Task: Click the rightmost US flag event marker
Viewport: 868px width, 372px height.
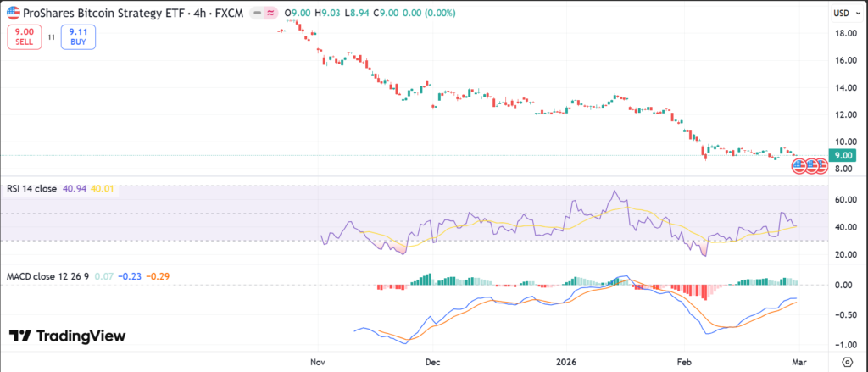Action: click(x=821, y=166)
